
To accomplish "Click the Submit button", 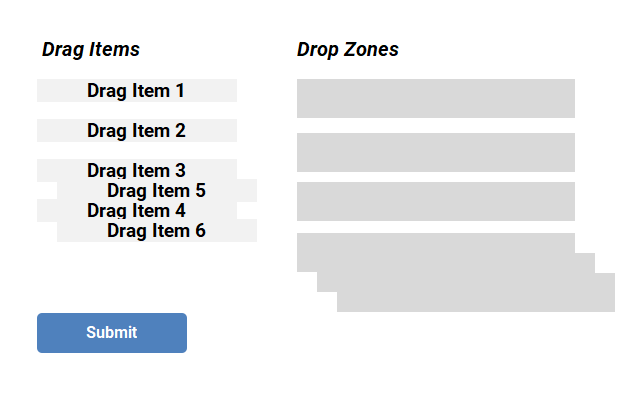I will [x=112, y=333].
